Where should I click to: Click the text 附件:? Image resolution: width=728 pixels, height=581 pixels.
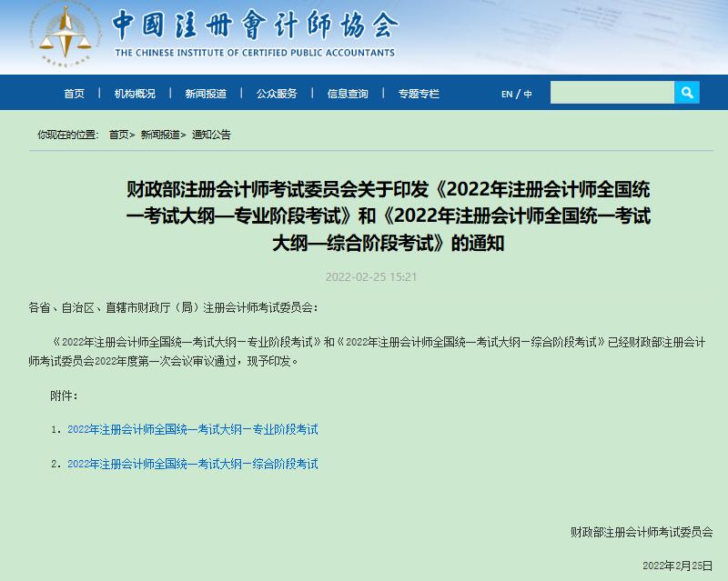pyautogui.click(x=64, y=396)
